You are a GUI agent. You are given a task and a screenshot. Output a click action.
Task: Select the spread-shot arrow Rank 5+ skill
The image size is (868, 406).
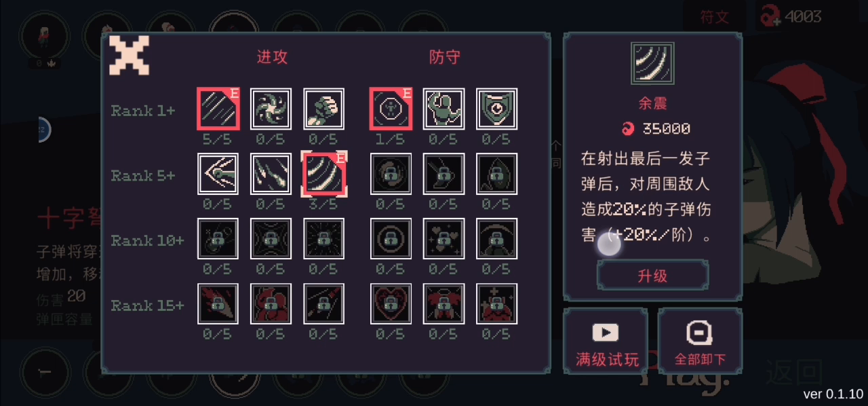(218, 174)
